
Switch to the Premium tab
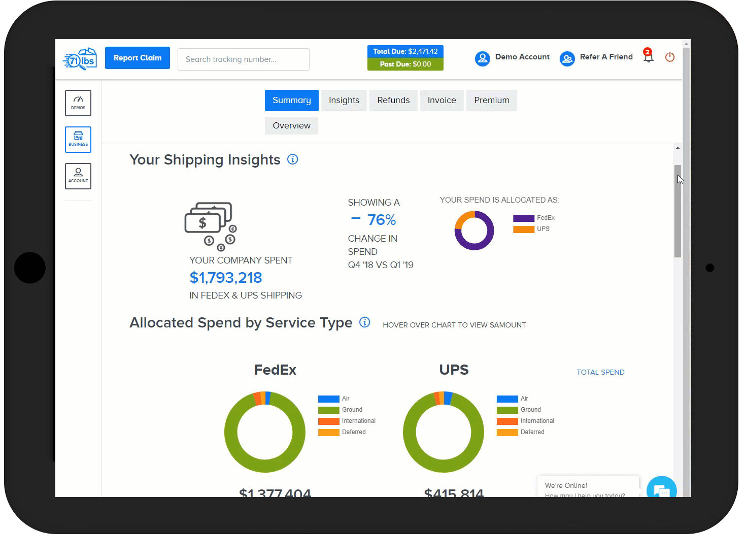tap(492, 101)
